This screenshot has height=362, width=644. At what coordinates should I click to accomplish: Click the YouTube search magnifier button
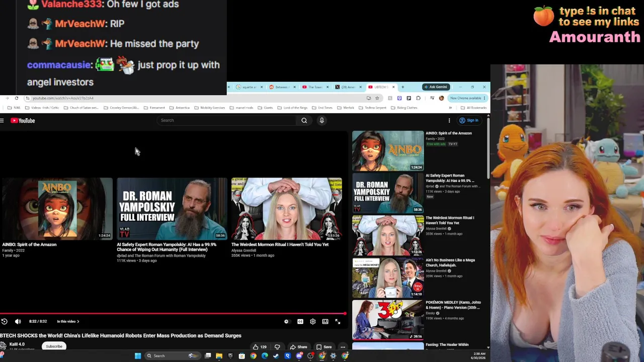(304, 120)
